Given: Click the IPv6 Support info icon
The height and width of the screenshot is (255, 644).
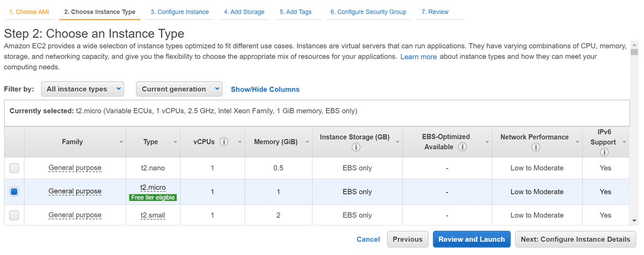Looking at the screenshot, I should click(604, 152).
